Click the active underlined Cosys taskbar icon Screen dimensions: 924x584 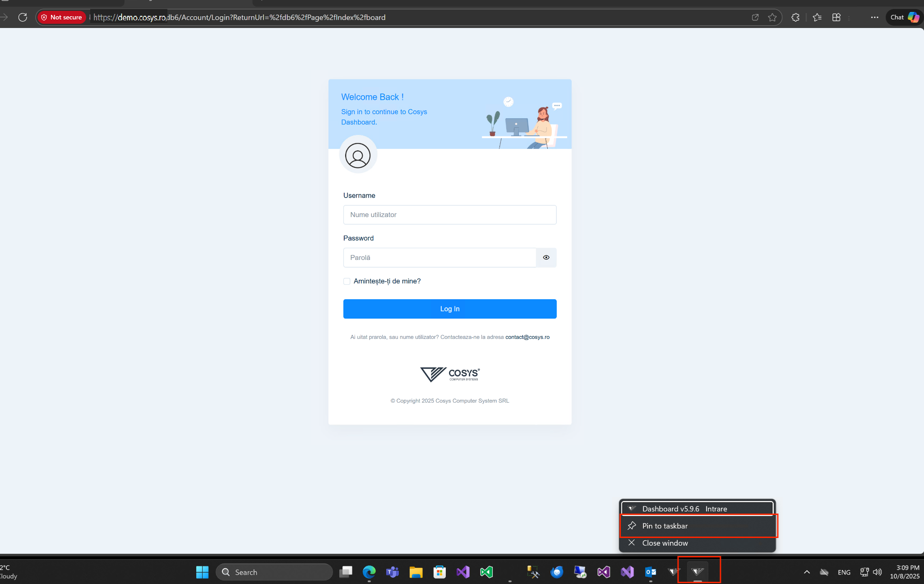(x=698, y=572)
